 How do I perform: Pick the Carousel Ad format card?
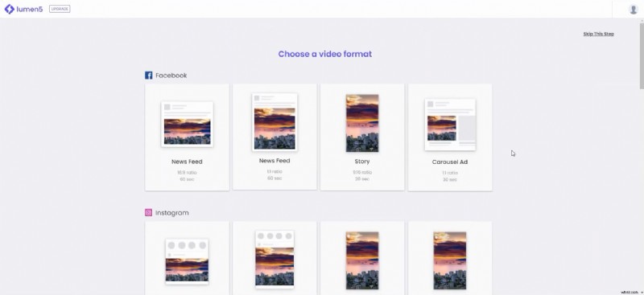coord(450,137)
